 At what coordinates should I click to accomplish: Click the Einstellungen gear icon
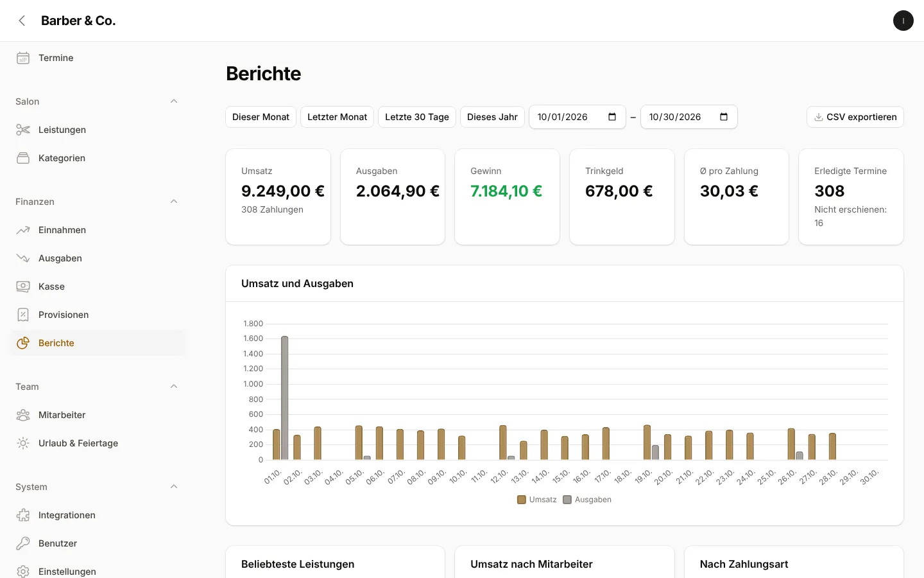click(23, 572)
